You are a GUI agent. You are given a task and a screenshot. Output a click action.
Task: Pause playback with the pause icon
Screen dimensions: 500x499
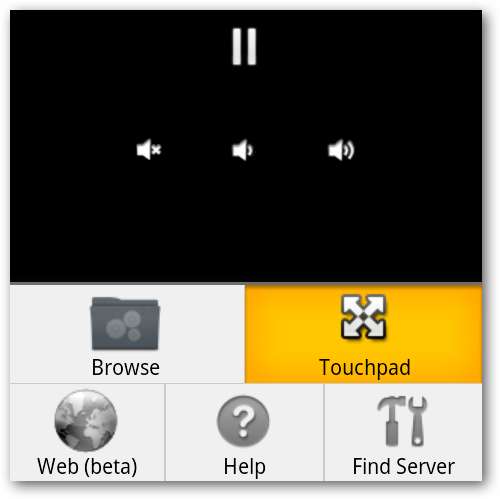(244, 46)
